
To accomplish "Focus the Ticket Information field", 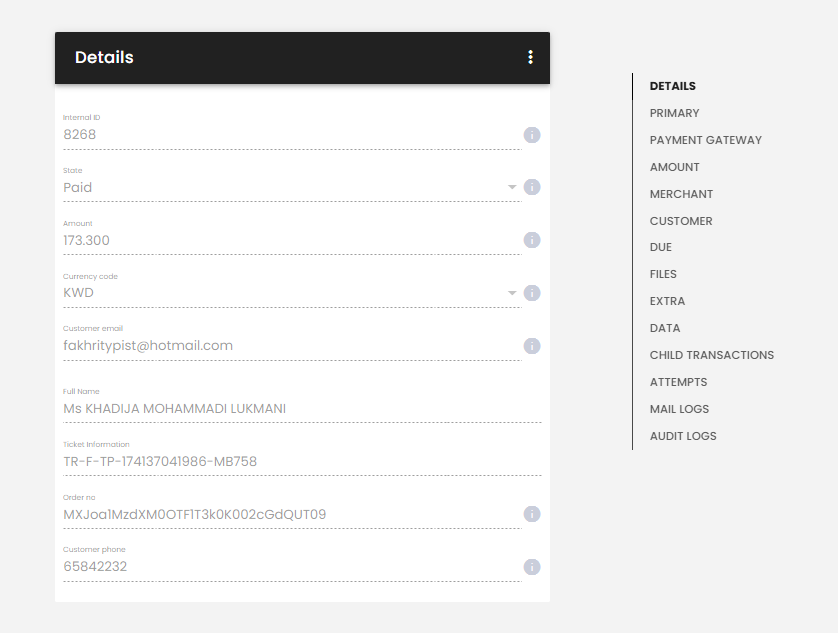I will coord(302,461).
